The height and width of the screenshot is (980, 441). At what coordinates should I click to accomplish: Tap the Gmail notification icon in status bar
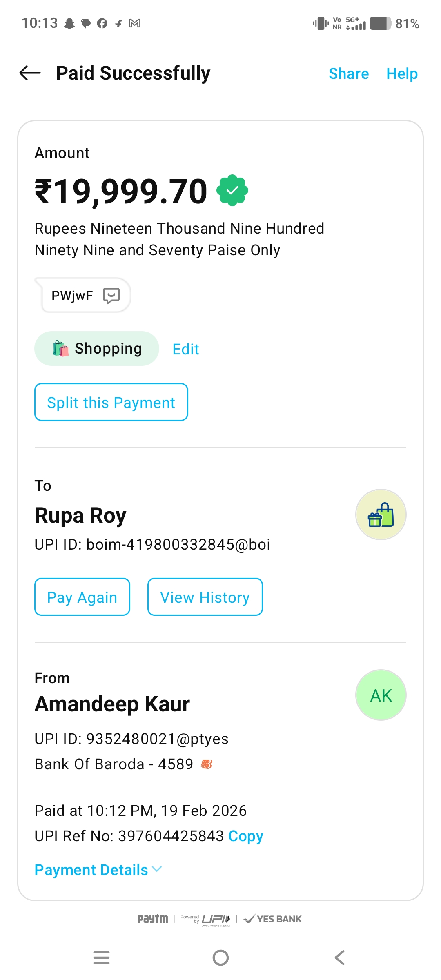pos(135,23)
